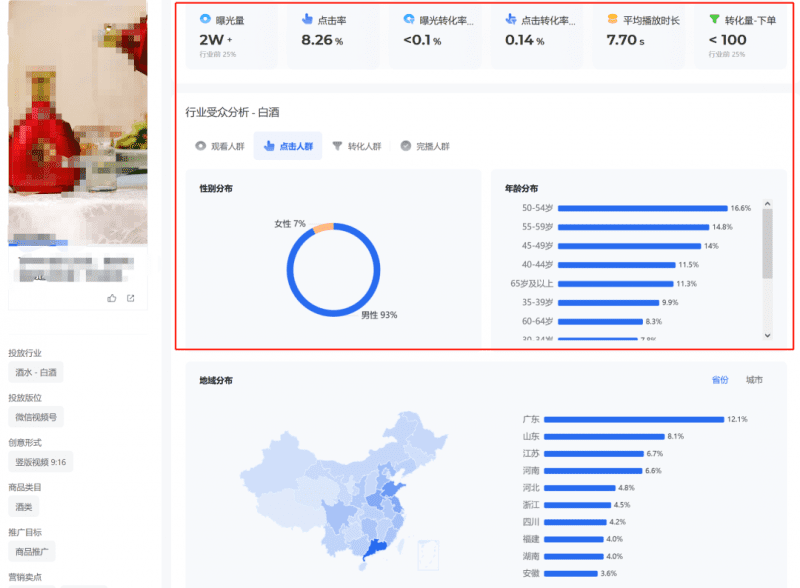Toggle map view to 城市
The width and height of the screenshot is (800, 588).
click(x=755, y=379)
